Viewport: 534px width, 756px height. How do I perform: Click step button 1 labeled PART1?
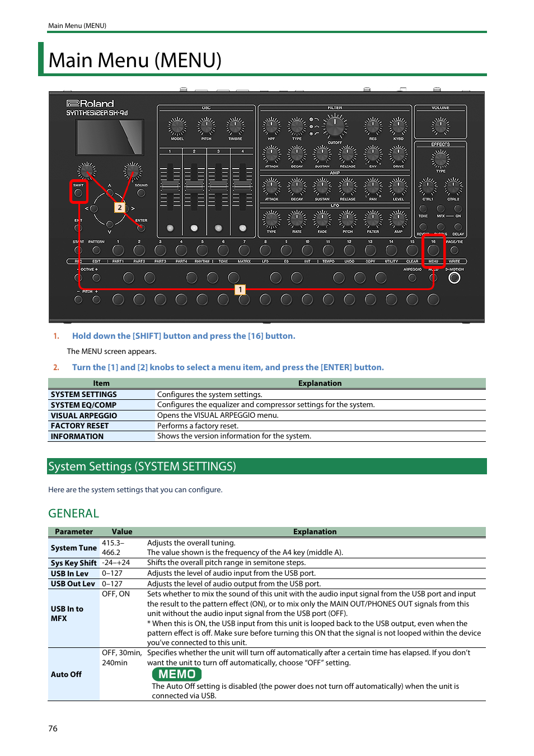pos(118,250)
